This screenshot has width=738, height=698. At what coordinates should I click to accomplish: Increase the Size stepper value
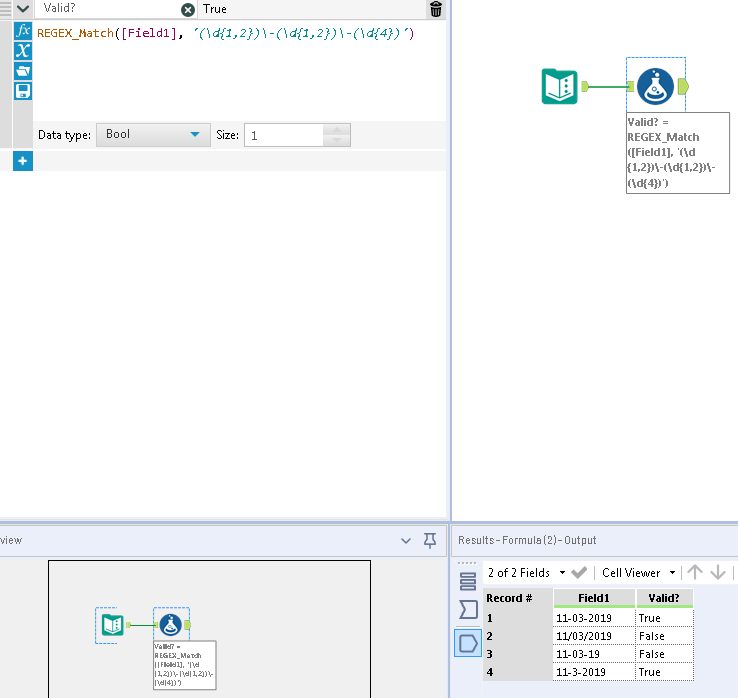pos(337,130)
